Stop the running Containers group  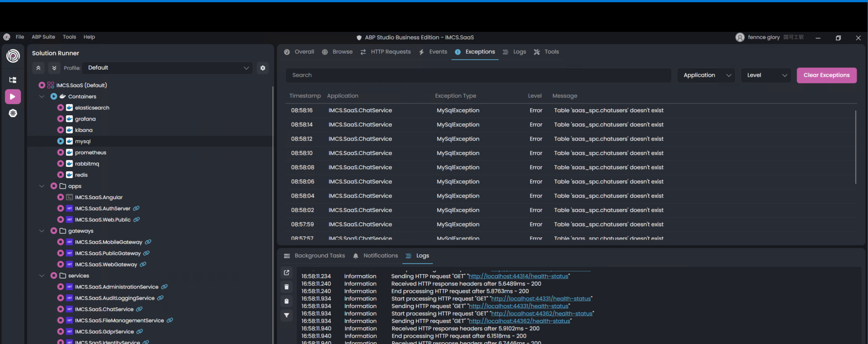(x=54, y=96)
